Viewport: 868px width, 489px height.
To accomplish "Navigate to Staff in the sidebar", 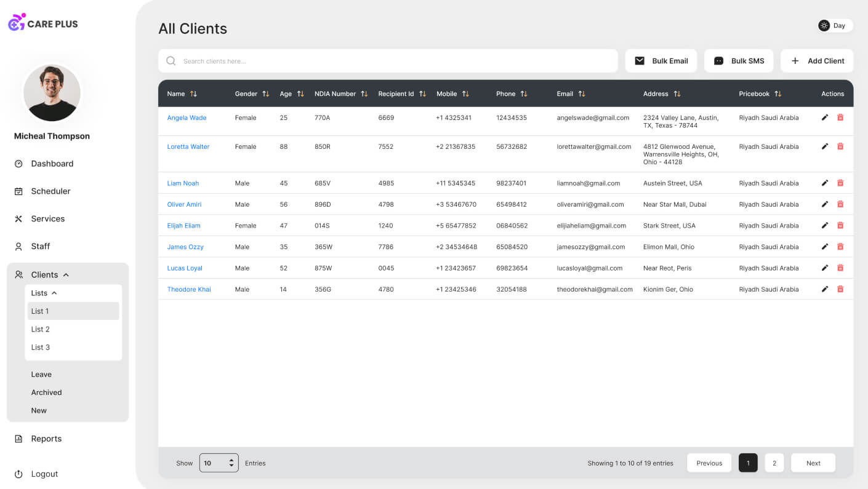I will [41, 246].
